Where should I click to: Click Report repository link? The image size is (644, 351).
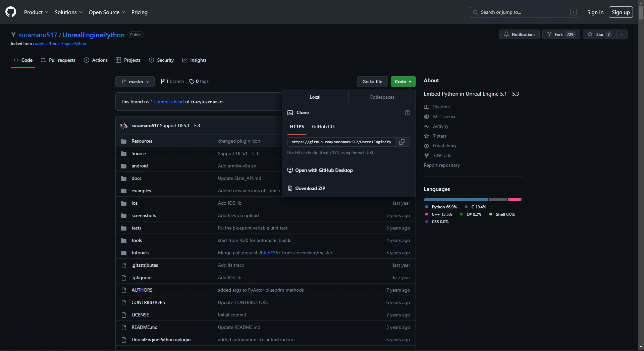442,165
